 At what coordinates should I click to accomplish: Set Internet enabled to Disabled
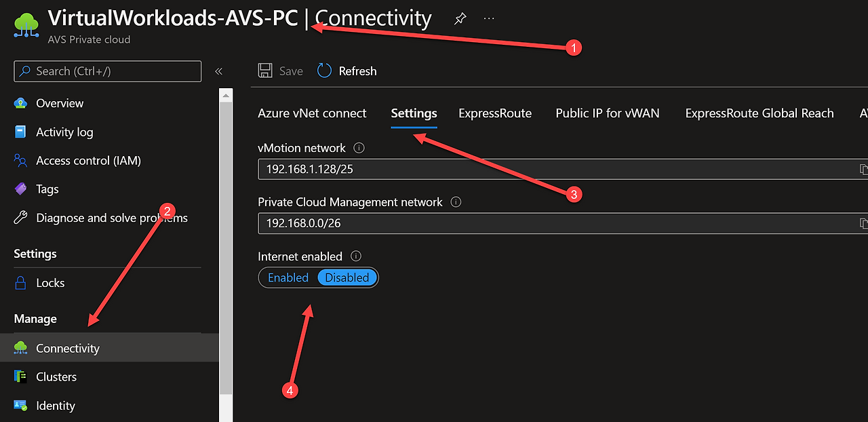point(347,277)
